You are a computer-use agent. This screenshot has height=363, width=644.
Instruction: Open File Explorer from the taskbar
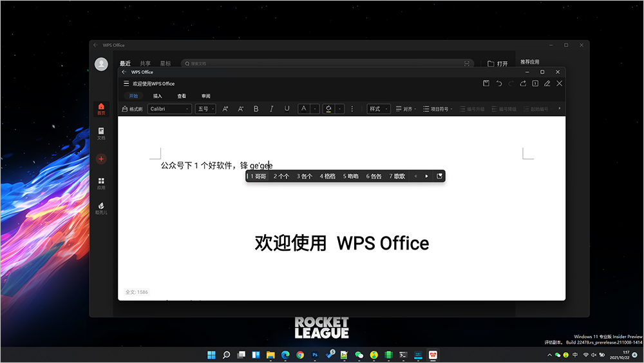[270, 355]
